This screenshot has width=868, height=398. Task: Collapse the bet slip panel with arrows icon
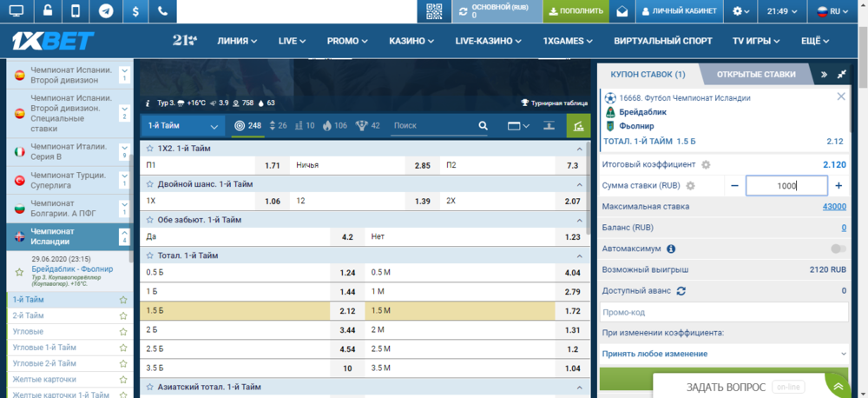842,74
